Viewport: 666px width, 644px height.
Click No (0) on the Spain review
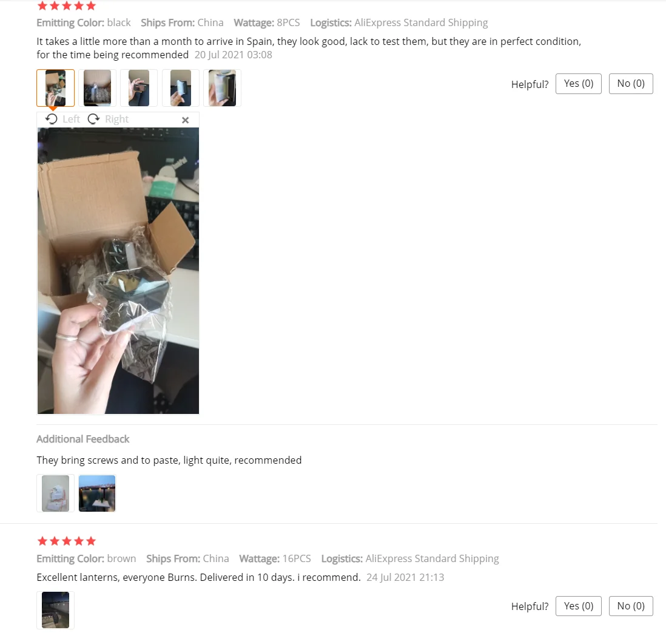631,84
